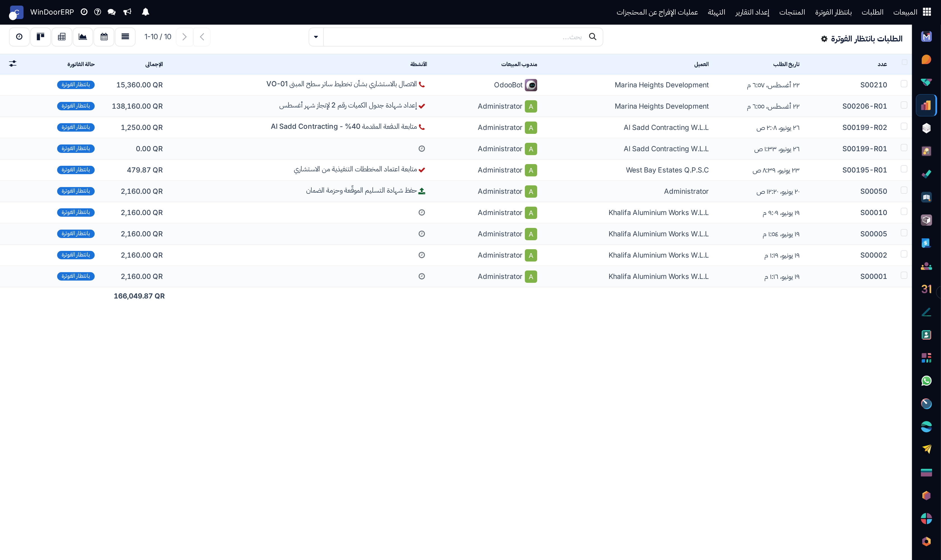Switch to calendar view
Image resolution: width=941 pixels, height=560 pixels.
pos(104,37)
